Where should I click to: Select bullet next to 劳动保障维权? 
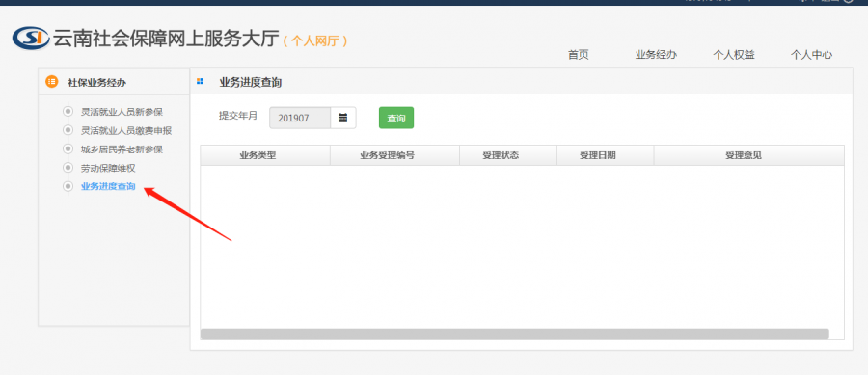pos(68,168)
